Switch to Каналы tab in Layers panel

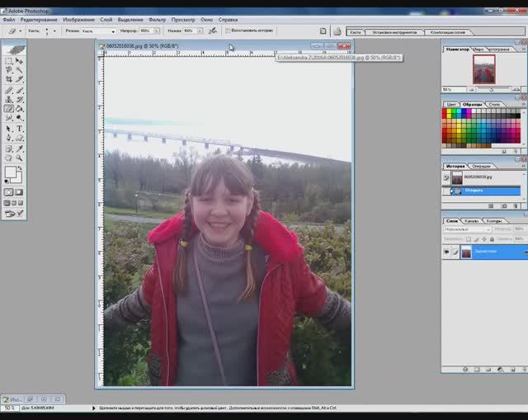click(x=471, y=221)
